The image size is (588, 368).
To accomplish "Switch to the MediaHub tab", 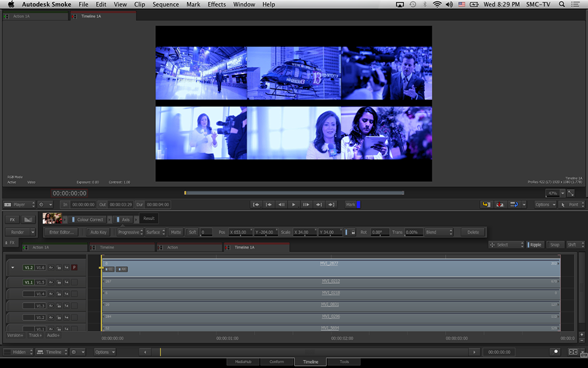I will click(243, 362).
